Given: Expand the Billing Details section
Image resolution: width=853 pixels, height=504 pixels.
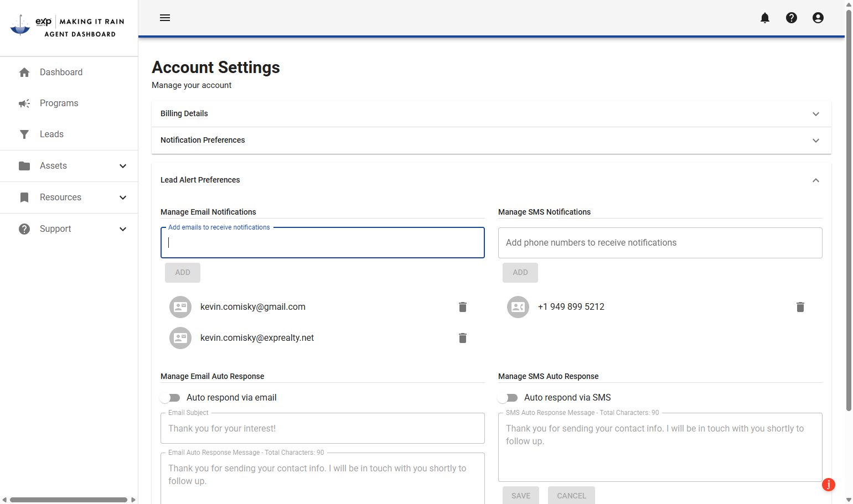Looking at the screenshot, I should (x=492, y=114).
